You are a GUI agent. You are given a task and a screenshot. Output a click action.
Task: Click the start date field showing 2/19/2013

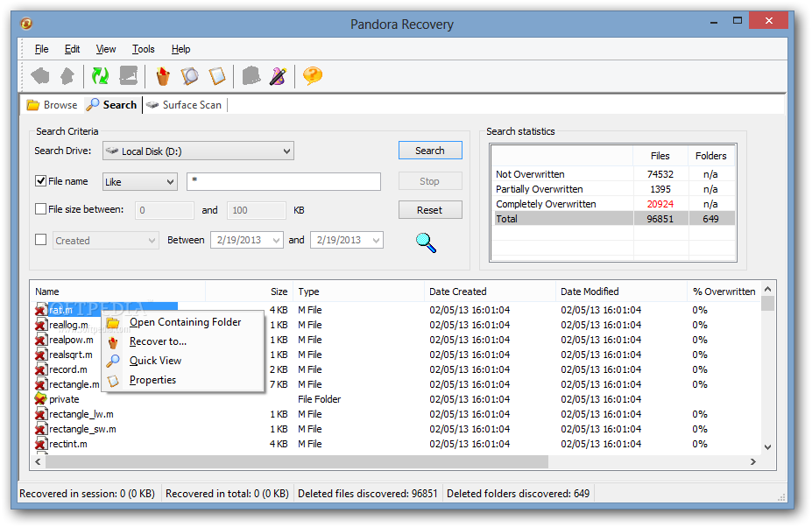(x=246, y=239)
